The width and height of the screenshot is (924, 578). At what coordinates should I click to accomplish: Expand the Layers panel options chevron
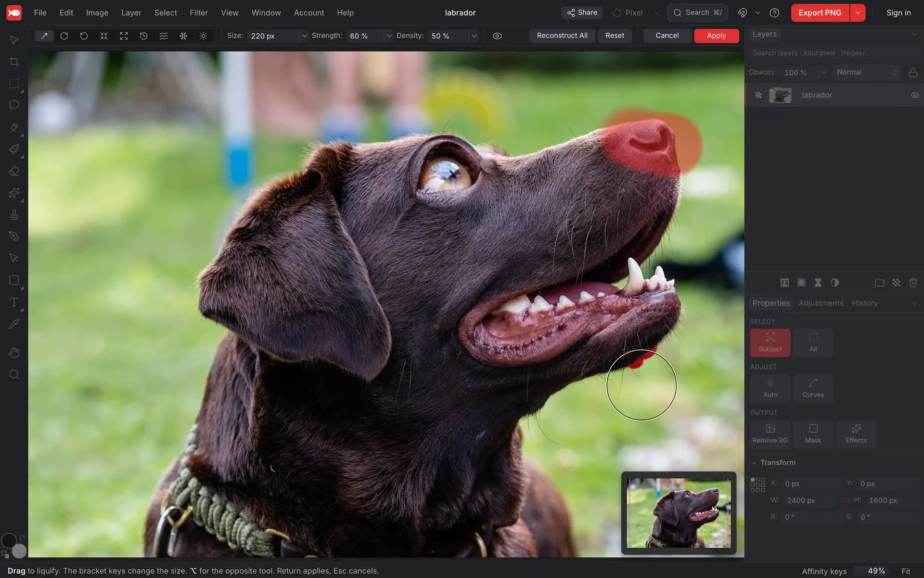coord(914,34)
